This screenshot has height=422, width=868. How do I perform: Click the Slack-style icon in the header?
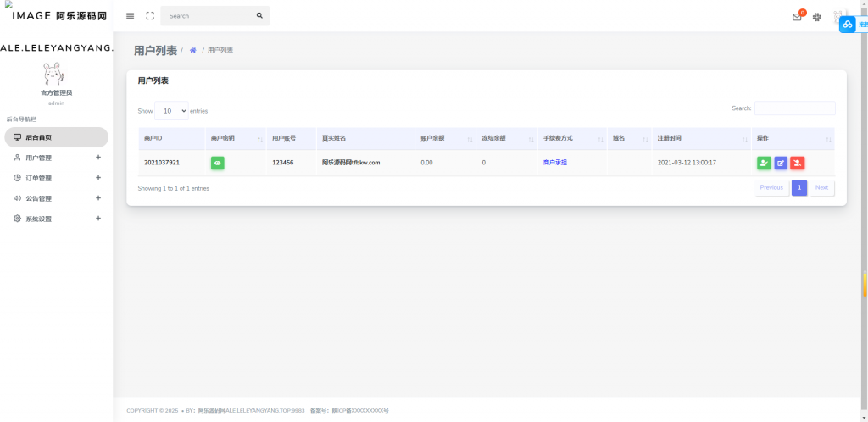[x=817, y=17]
